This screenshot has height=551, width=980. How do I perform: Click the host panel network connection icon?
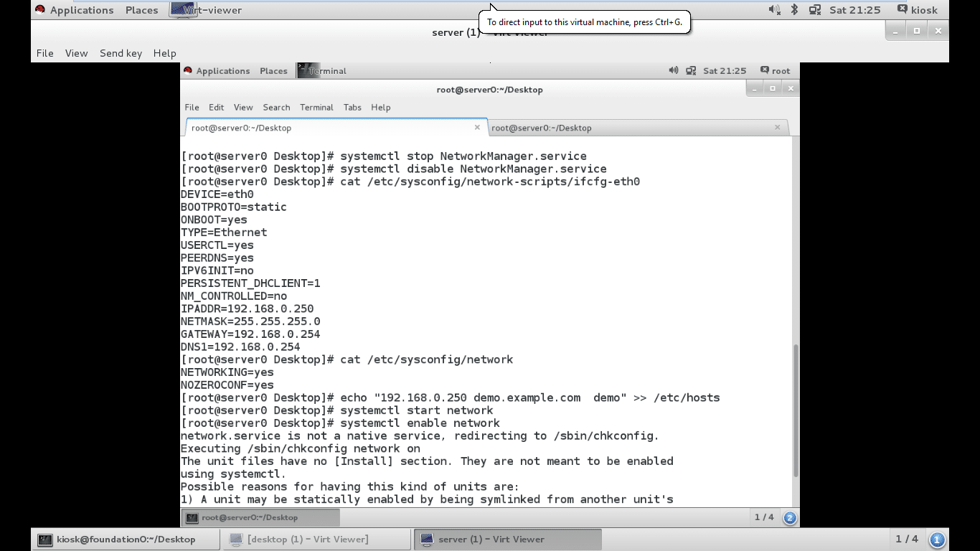(x=814, y=10)
